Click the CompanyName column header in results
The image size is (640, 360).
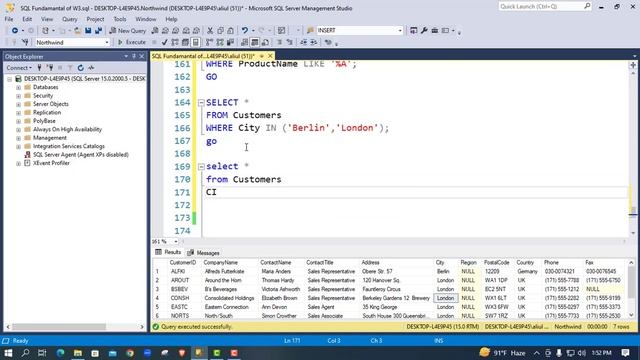220,262
